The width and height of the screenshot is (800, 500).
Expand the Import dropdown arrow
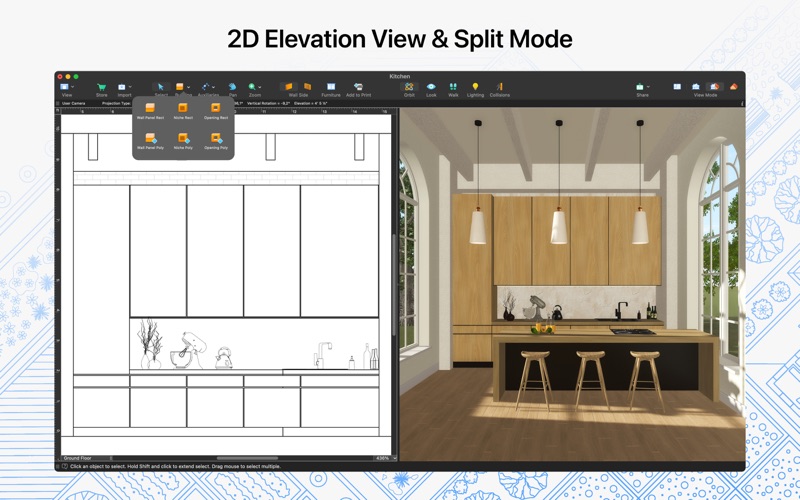coord(130,87)
